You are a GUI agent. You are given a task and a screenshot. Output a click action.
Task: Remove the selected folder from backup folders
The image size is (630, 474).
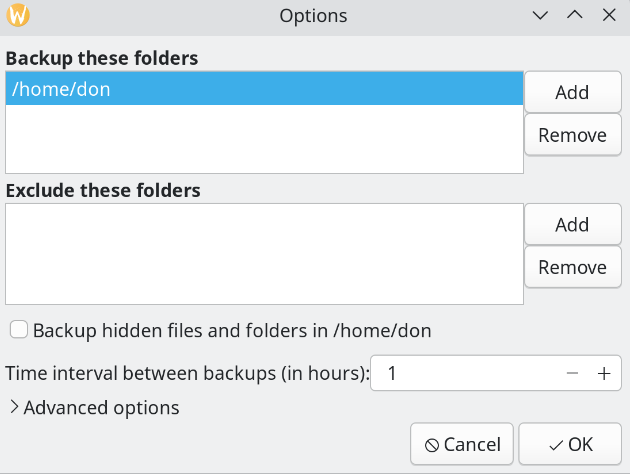click(x=573, y=135)
